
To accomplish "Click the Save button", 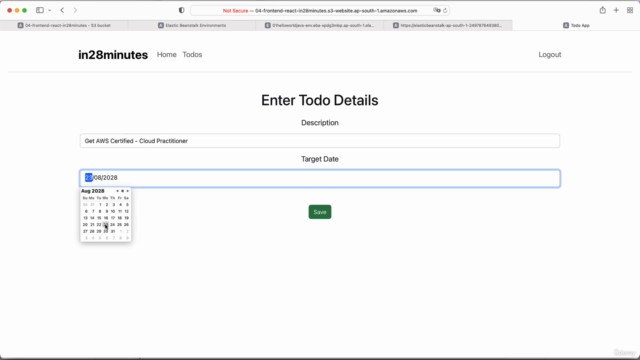I will coord(320,212).
